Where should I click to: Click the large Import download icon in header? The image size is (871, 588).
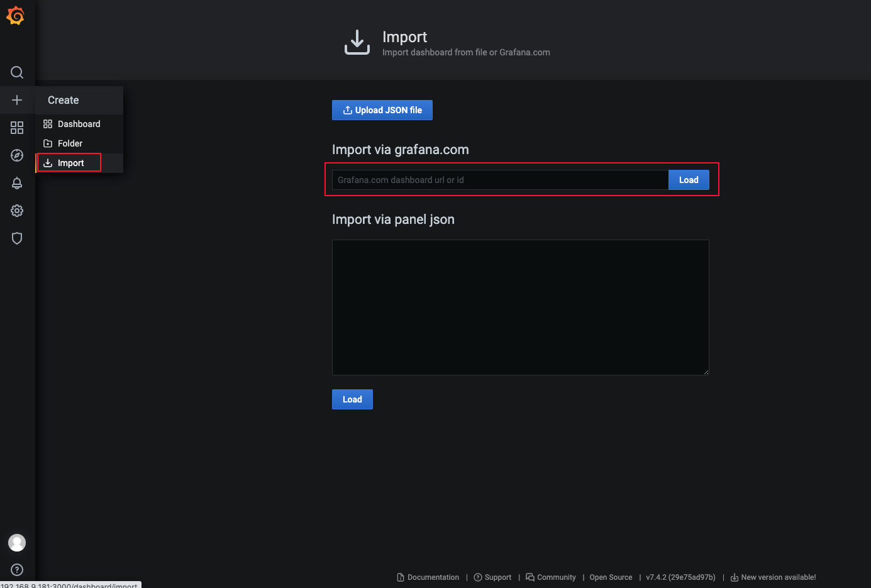pos(357,42)
